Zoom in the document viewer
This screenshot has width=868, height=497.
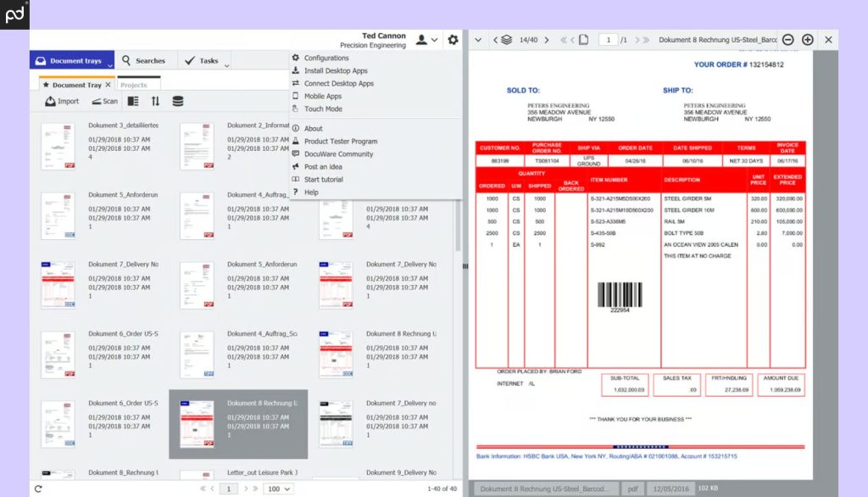click(x=808, y=40)
